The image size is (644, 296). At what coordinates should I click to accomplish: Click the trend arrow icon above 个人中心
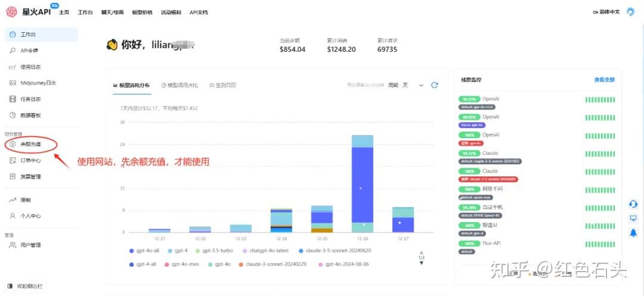(x=13, y=200)
